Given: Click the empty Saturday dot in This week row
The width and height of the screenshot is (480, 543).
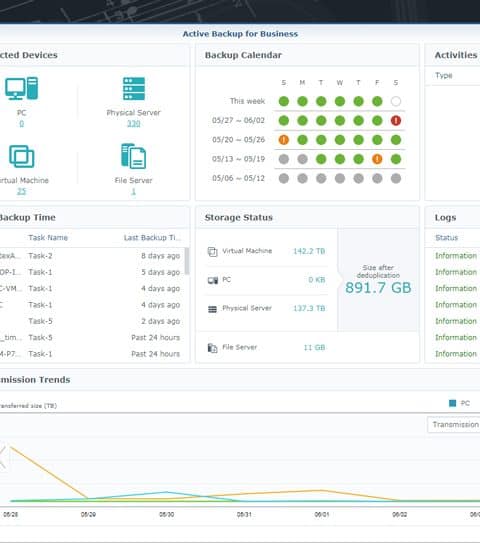Looking at the screenshot, I should [x=396, y=101].
